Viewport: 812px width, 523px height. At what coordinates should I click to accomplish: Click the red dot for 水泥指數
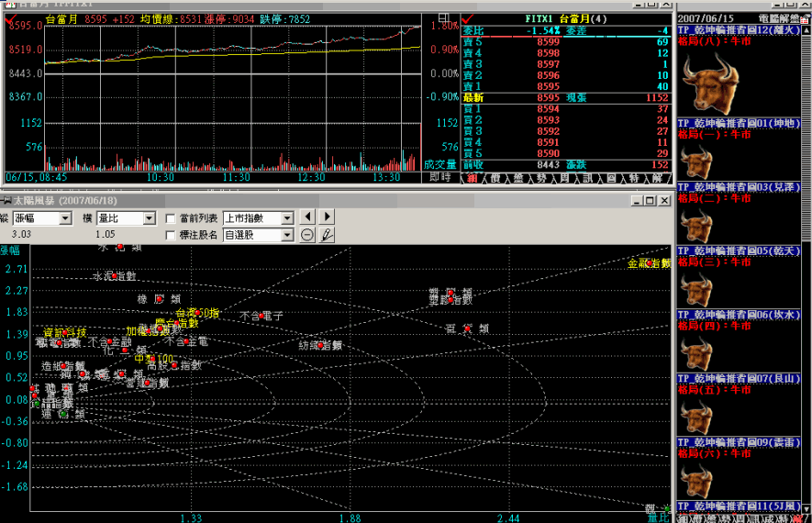click(115, 276)
